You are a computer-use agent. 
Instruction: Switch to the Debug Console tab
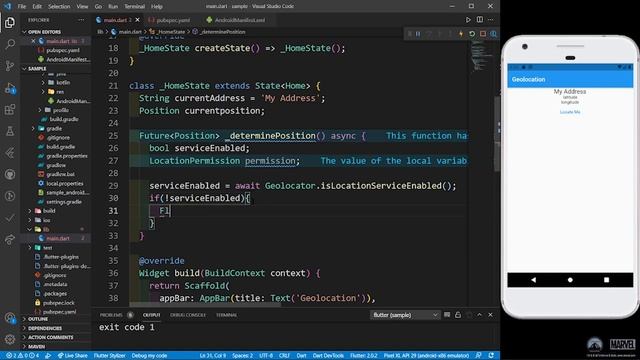[188, 315]
